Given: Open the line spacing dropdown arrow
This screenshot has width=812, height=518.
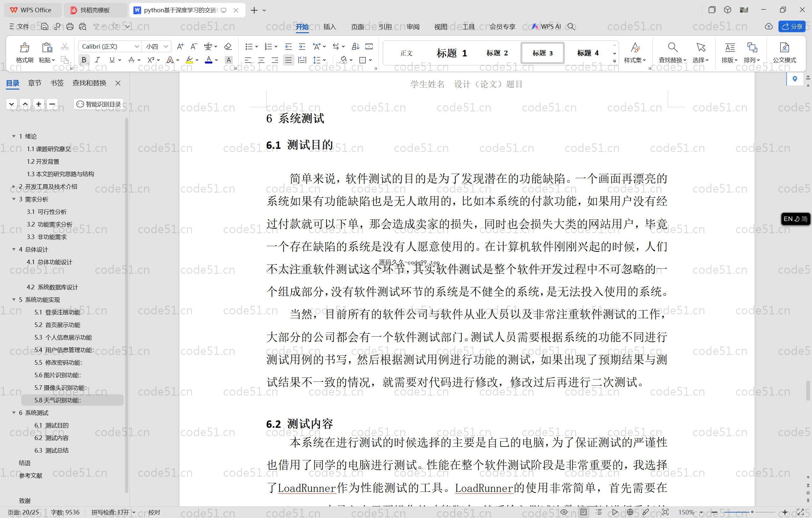Looking at the screenshot, I should coord(324,60).
